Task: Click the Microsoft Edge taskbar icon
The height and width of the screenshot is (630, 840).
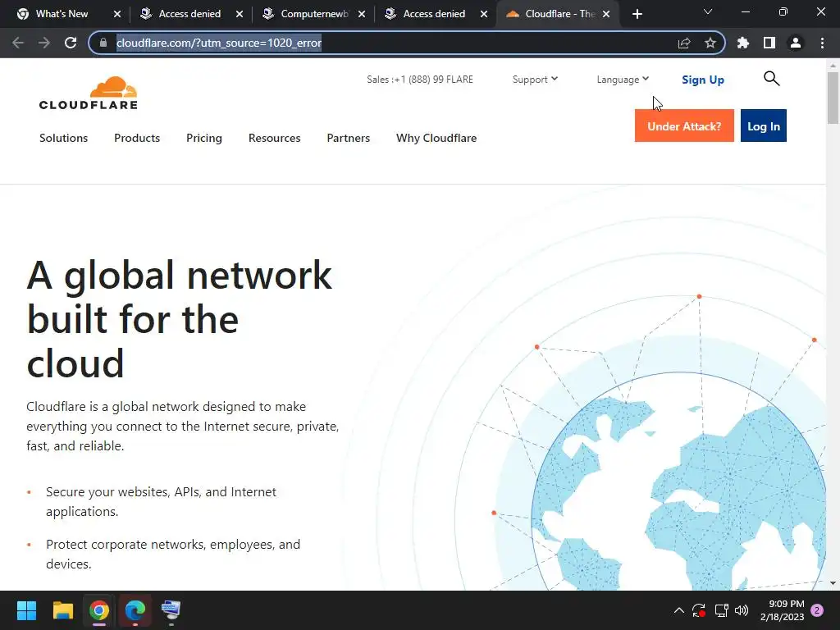Action: coord(135,610)
